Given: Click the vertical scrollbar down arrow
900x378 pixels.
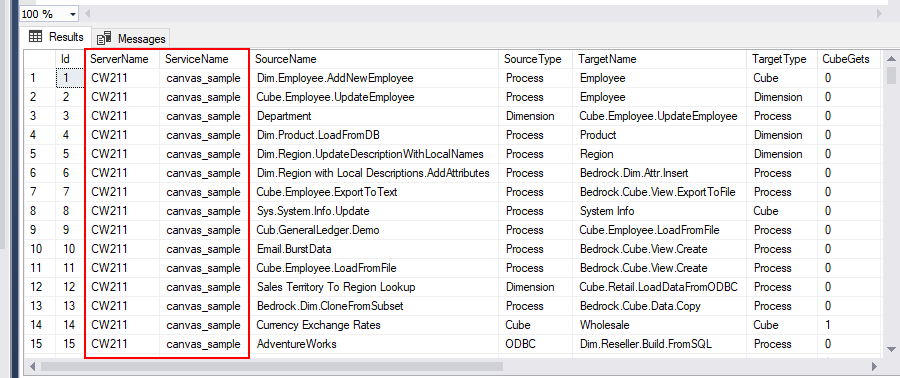Looking at the screenshot, I should click(890, 348).
